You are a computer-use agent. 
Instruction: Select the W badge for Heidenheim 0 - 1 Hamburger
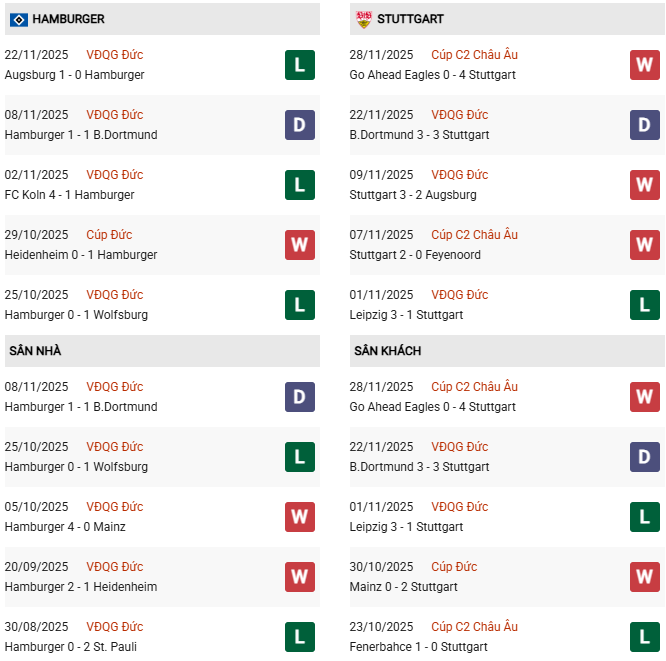pos(300,245)
